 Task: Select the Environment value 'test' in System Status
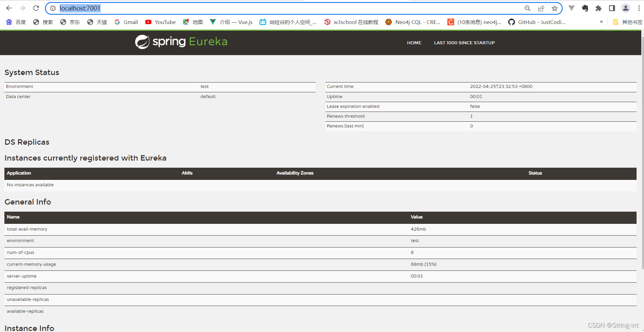tap(204, 87)
